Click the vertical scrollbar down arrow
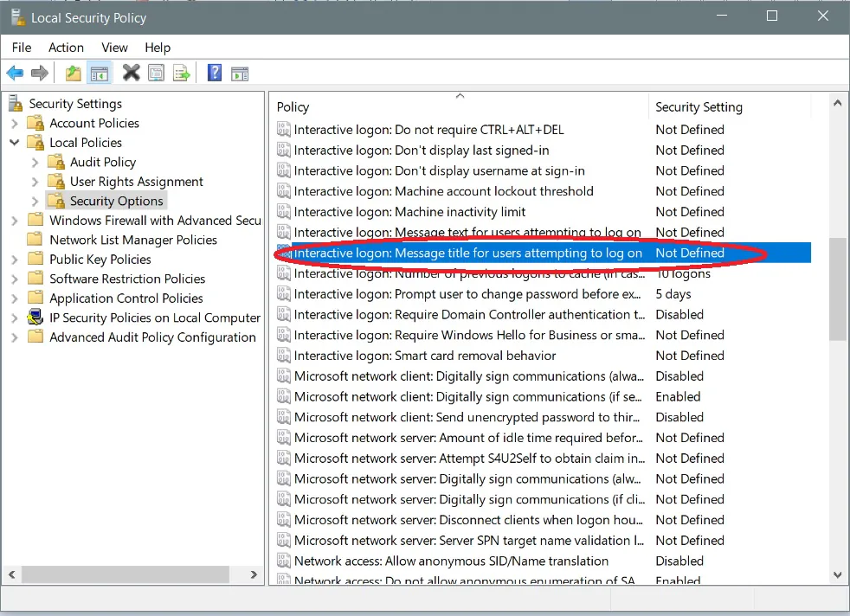The image size is (850, 616). (837, 574)
